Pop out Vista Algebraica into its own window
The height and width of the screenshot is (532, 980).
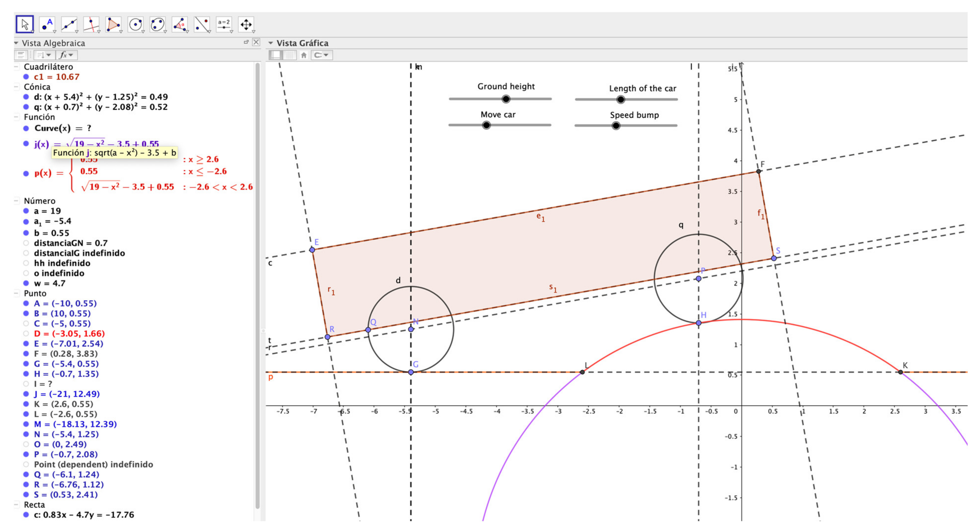(246, 42)
